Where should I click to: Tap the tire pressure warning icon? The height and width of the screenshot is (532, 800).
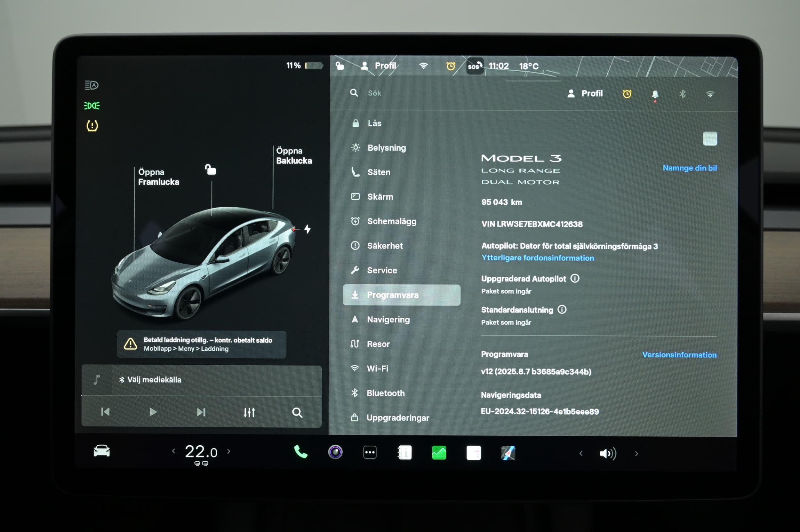coord(92,125)
